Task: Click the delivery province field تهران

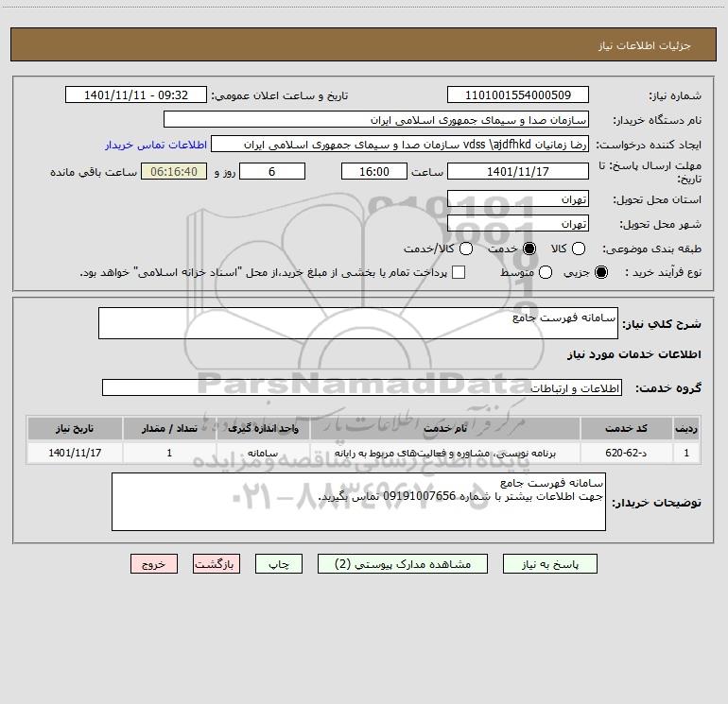Action: (518, 198)
